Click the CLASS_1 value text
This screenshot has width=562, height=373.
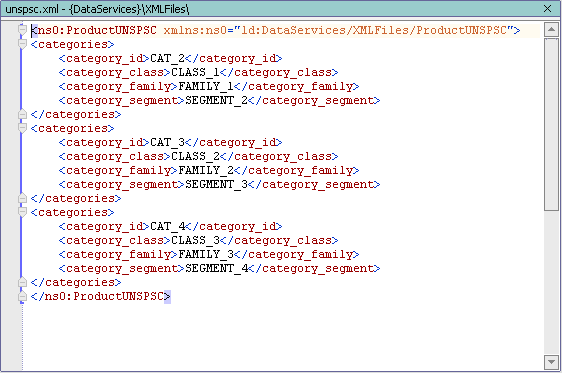point(195,72)
